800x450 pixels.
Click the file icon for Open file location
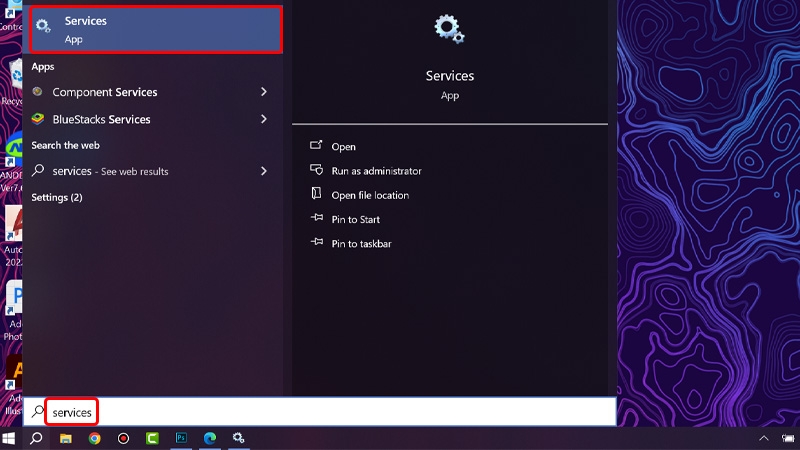(316, 193)
